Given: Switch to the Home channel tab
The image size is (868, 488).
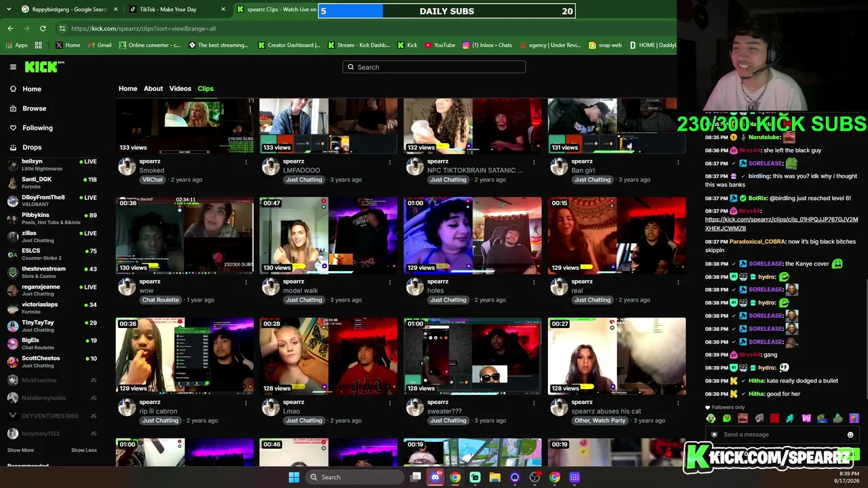Looking at the screenshot, I should coord(127,89).
